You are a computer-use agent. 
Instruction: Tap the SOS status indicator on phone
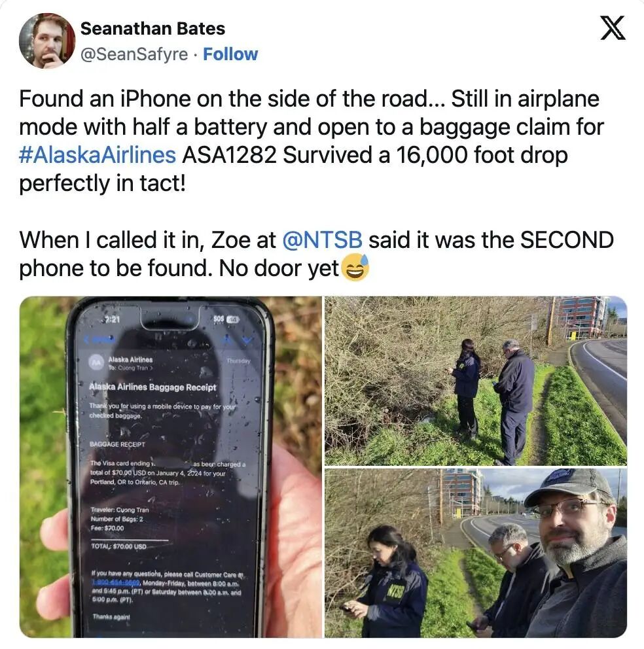[x=219, y=319]
